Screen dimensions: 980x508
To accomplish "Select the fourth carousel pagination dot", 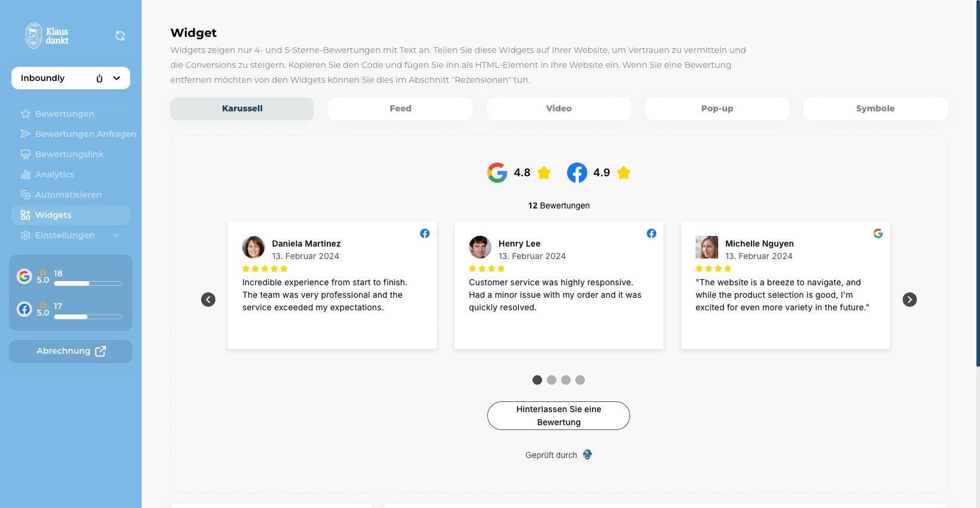I will (x=580, y=380).
